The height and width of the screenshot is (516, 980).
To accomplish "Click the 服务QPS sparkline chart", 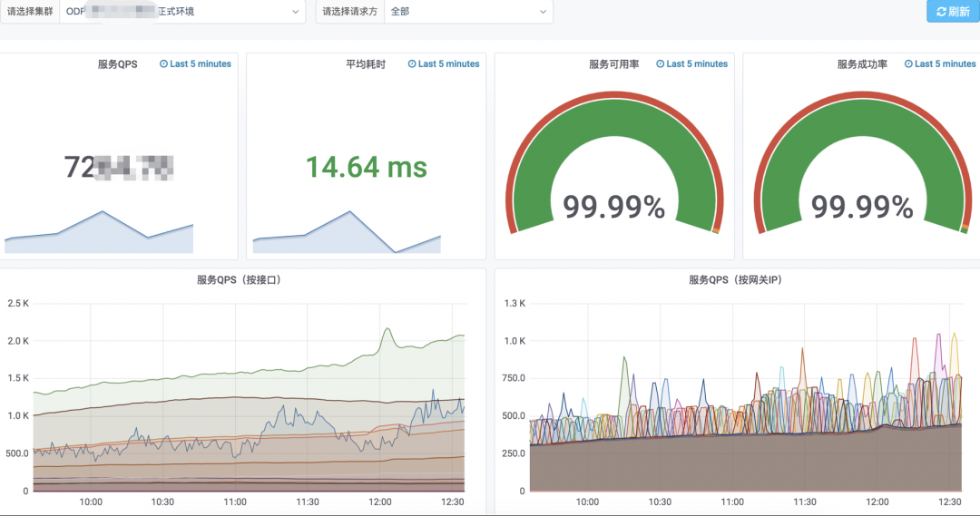I will click(x=99, y=232).
